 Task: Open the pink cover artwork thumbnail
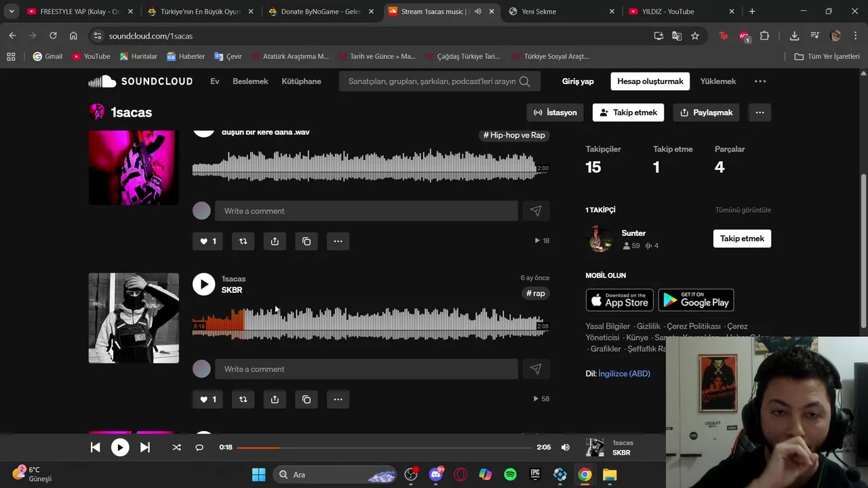pyautogui.click(x=134, y=167)
